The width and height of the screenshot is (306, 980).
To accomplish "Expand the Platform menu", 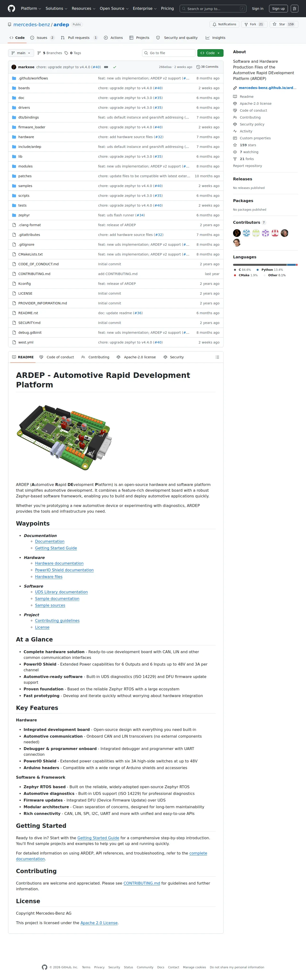I will [x=31, y=8].
